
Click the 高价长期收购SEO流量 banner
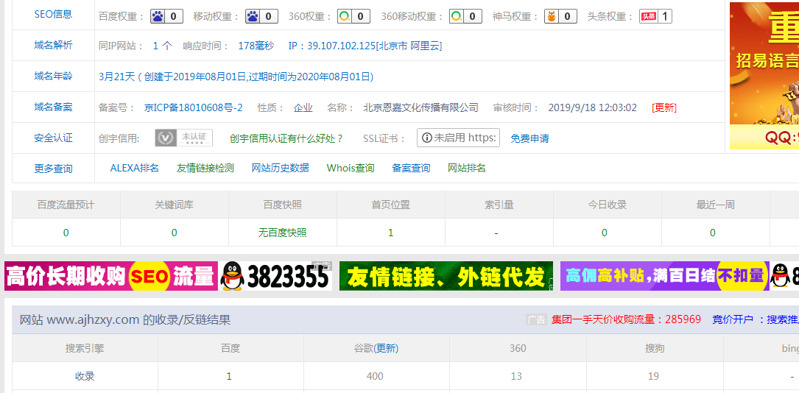[x=168, y=276]
